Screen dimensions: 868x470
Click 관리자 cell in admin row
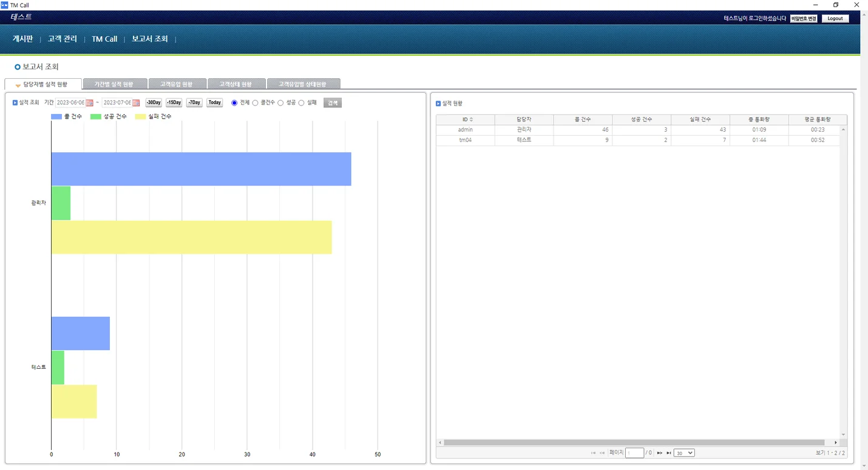(524, 130)
